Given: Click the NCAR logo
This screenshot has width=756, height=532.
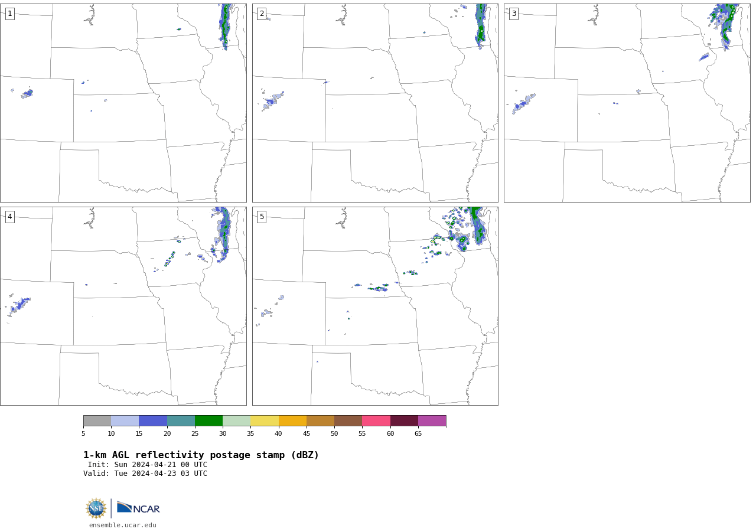Looking at the screenshot, I should [138, 508].
